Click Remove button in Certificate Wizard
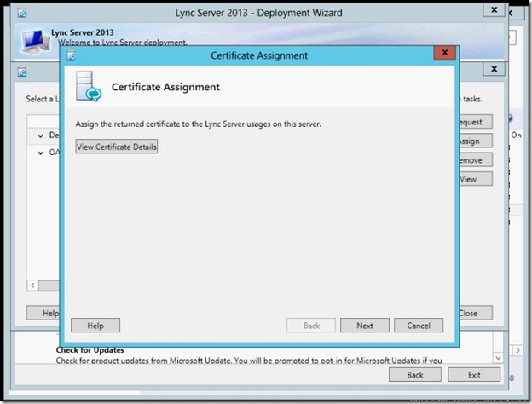This screenshot has width=532, height=404. coord(475,159)
